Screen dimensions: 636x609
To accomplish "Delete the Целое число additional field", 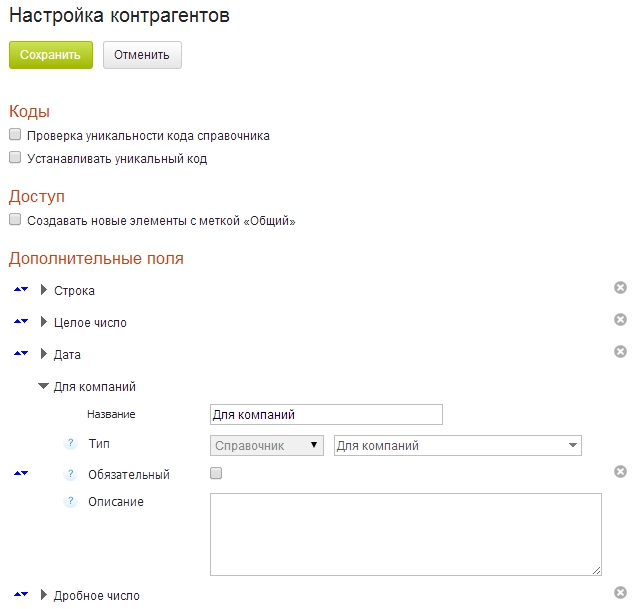I will [x=620, y=320].
